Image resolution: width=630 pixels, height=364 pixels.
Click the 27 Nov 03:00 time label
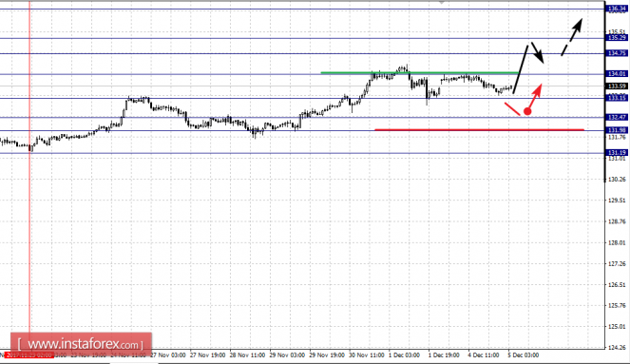click(168, 355)
